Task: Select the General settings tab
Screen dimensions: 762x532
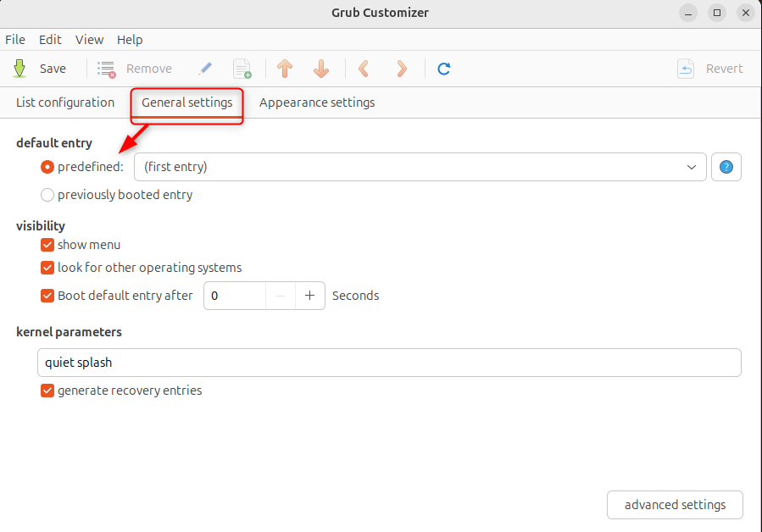Action: (187, 103)
